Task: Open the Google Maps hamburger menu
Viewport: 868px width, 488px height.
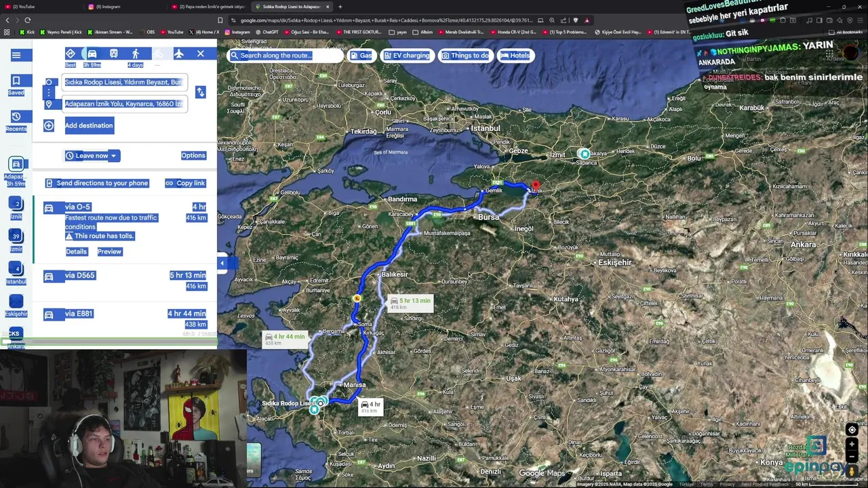Action: [x=16, y=55]
